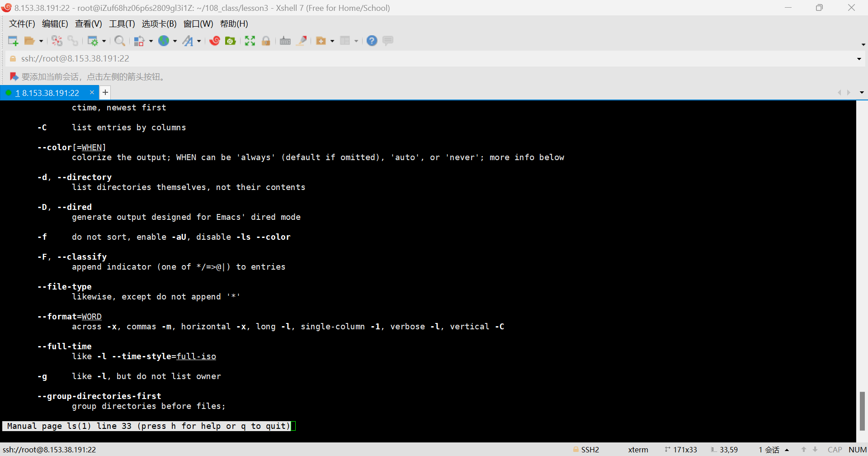Click the 171x33 terminal size label

click(x=681, y=450)
